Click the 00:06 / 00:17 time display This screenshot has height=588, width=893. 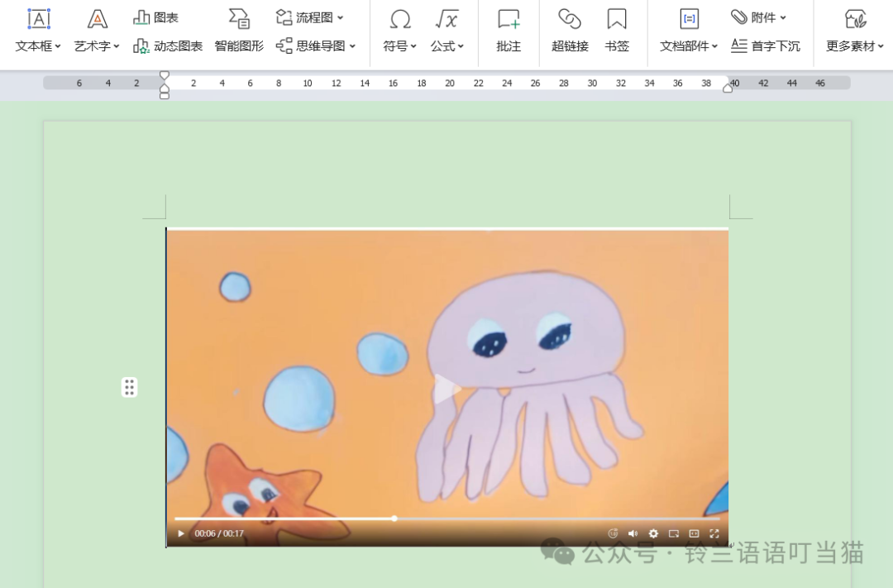click(219, 534)
